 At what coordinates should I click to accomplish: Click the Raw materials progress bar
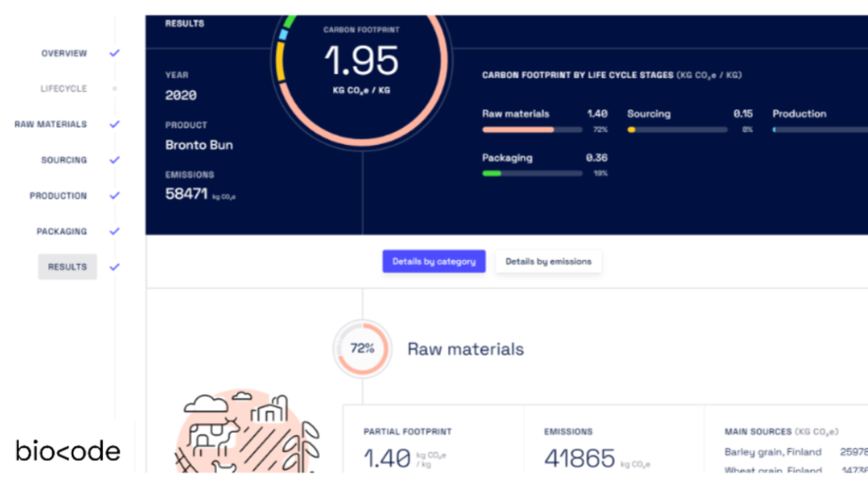[532, 129]
